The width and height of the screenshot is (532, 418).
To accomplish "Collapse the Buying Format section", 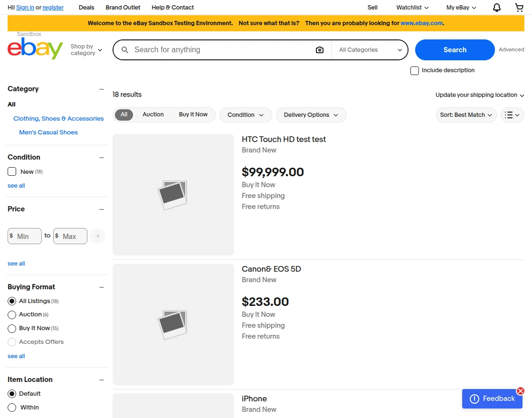I will (102, 287).
